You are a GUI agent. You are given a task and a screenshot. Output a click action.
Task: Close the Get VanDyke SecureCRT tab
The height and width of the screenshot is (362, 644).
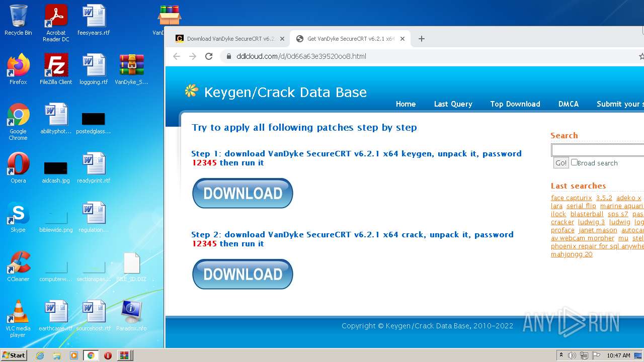tap(403, 39)
